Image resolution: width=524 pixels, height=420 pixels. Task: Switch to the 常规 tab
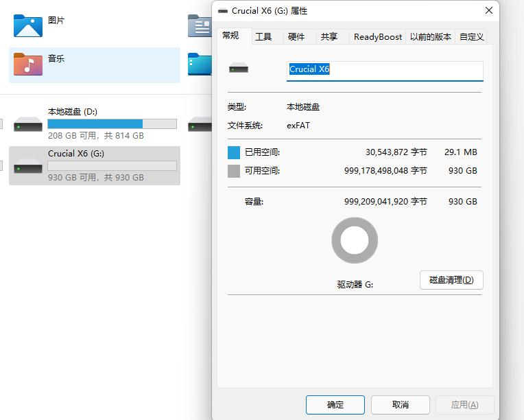235,36
